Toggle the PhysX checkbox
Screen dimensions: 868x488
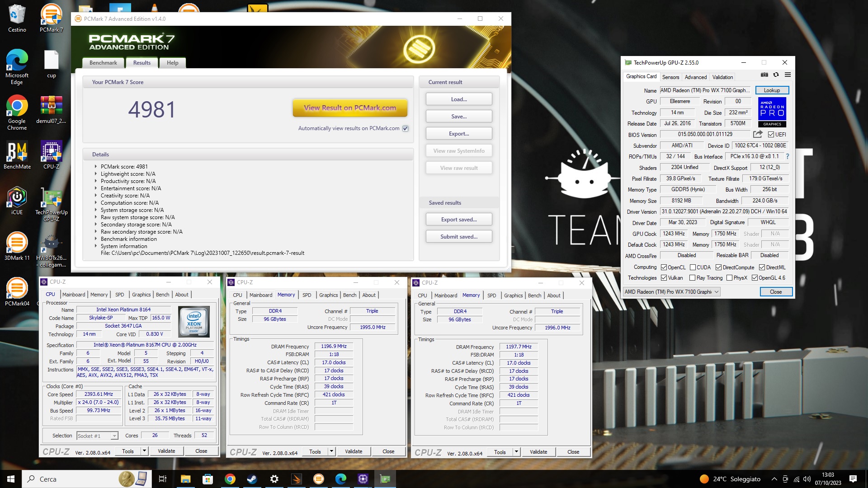pos(729,278)
